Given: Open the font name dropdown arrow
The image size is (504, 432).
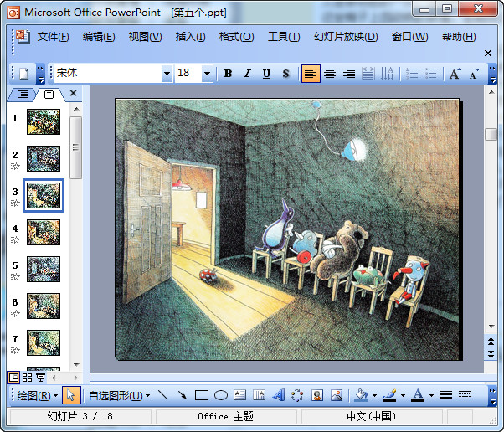Looking at the screenshot, I should (167, 74).
